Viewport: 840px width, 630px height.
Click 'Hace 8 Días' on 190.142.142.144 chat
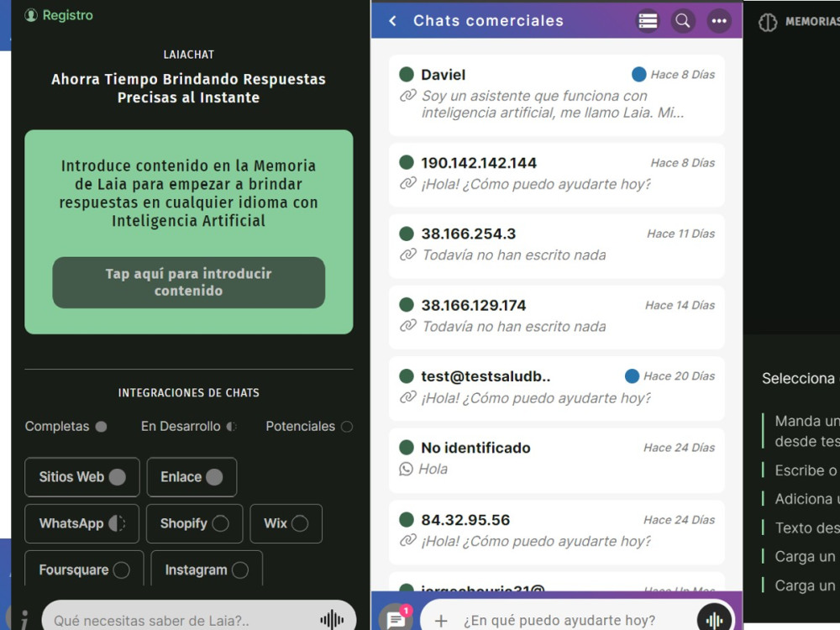tap(682, 163)
